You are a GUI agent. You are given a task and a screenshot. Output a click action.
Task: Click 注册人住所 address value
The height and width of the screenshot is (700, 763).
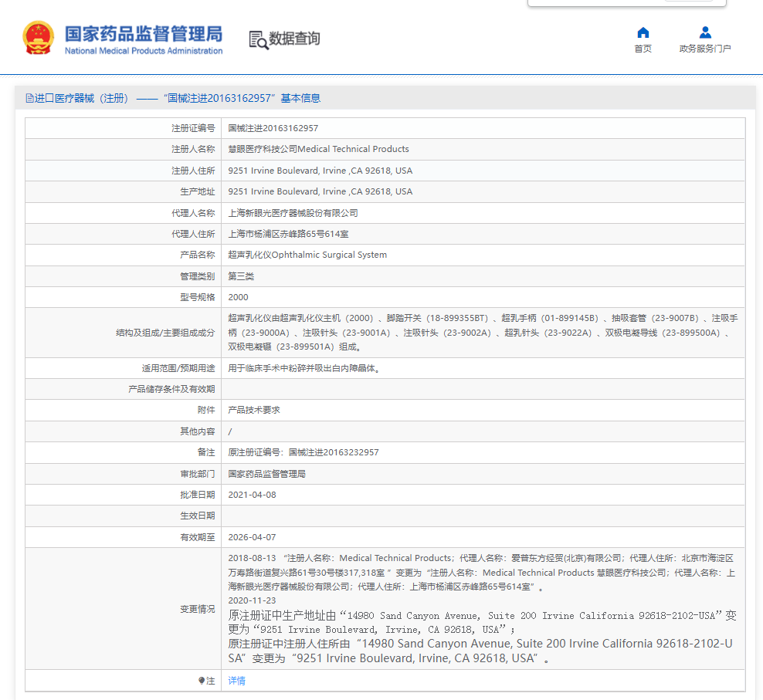[320, 171]
